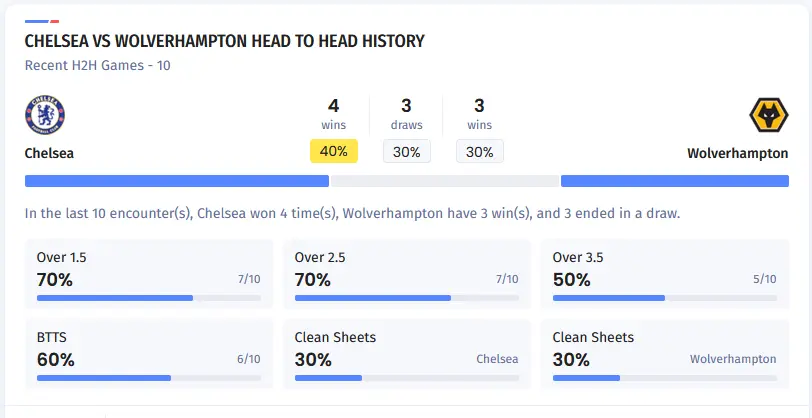Click the Over 3.5 progress bar
This screenshot has width=812, height=418.
(664, 298)
